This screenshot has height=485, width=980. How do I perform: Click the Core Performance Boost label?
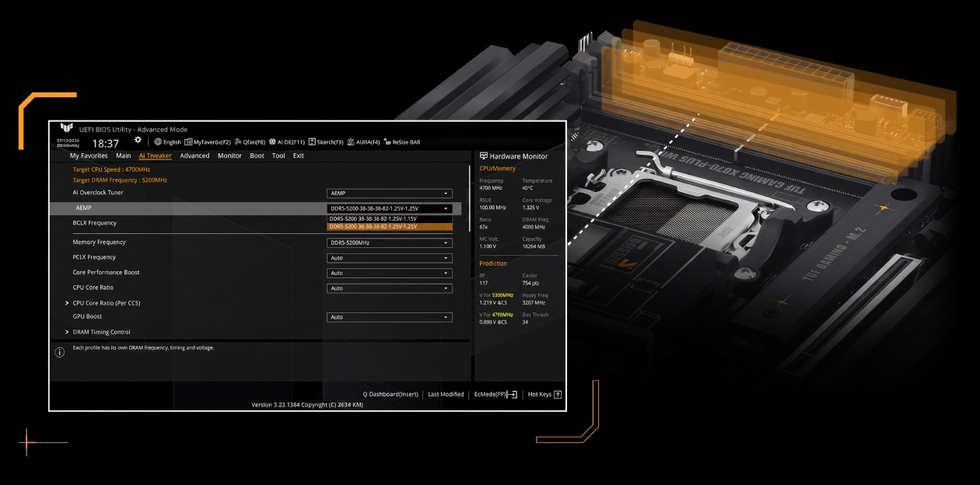[107, 272]
